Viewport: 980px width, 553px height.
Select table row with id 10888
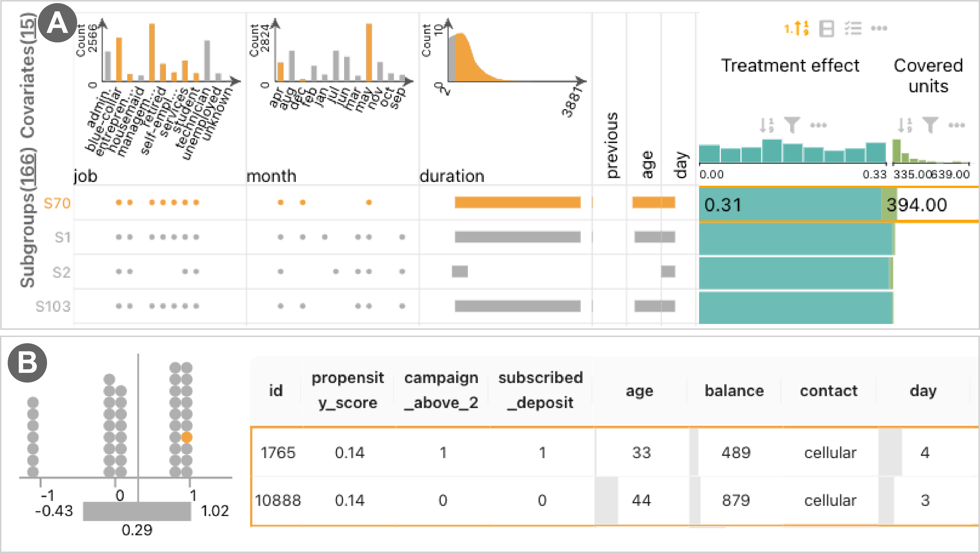pyautogui.click(x=278, y=501)
